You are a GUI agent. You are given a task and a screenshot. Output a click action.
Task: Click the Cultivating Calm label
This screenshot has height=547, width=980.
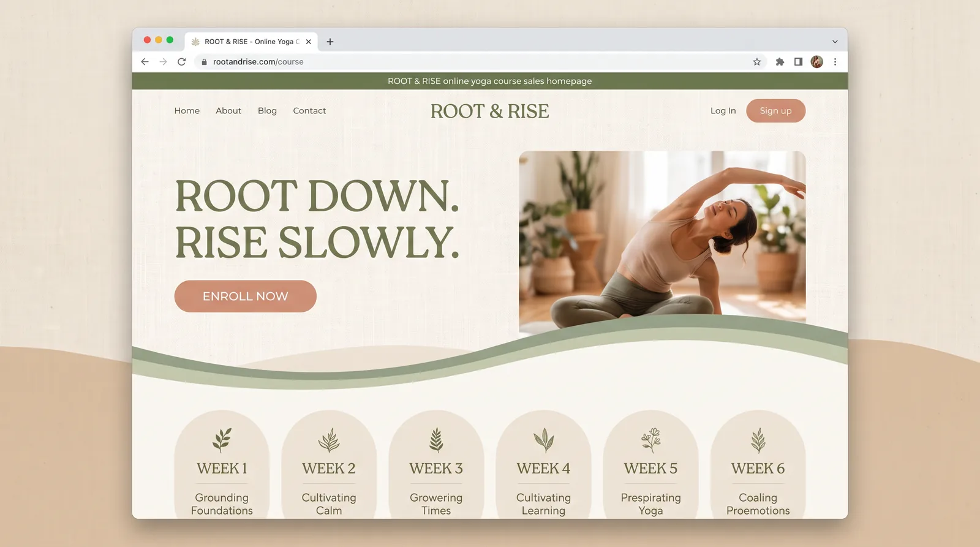coord(329,504)
